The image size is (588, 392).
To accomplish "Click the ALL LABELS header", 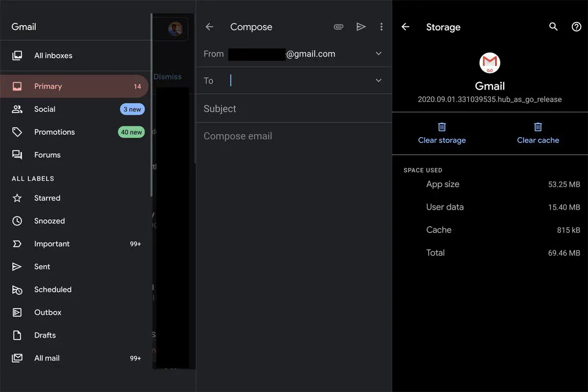I will tap(33, 178).
